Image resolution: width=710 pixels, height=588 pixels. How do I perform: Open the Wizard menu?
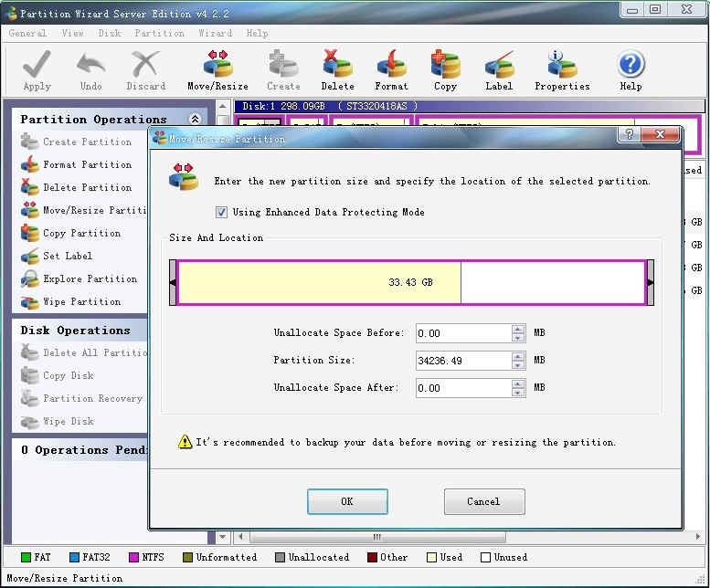pos(215,33)
